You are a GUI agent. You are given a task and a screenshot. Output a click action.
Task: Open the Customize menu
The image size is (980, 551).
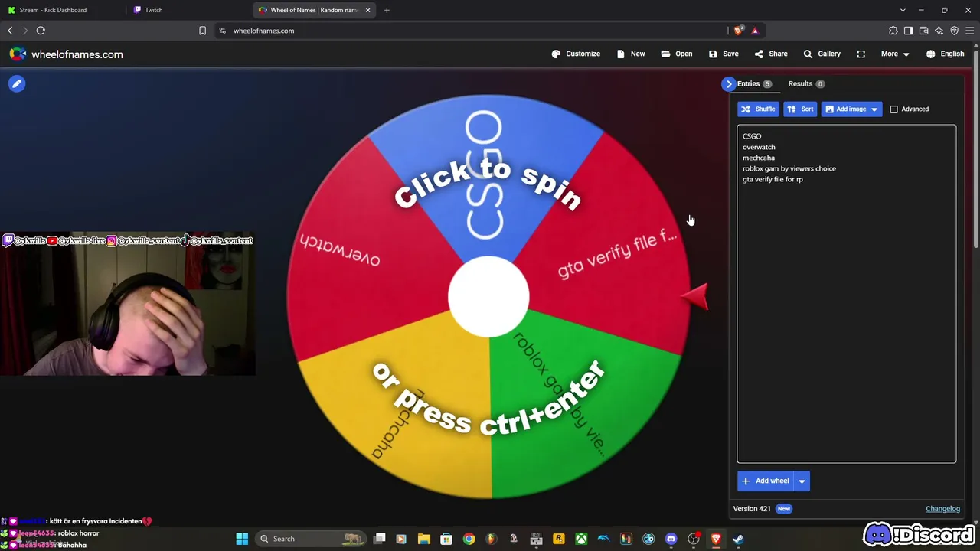point(576,54)
